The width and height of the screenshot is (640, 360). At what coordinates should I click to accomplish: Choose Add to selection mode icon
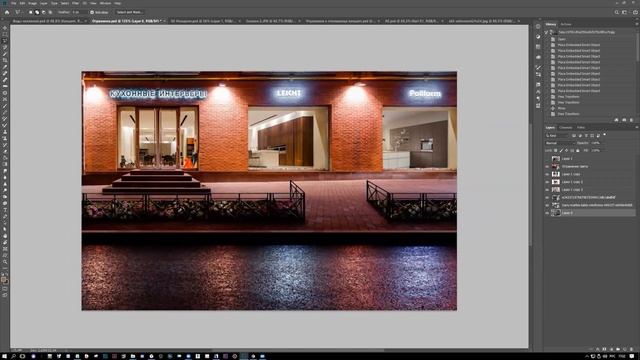(x=37, y=12)
